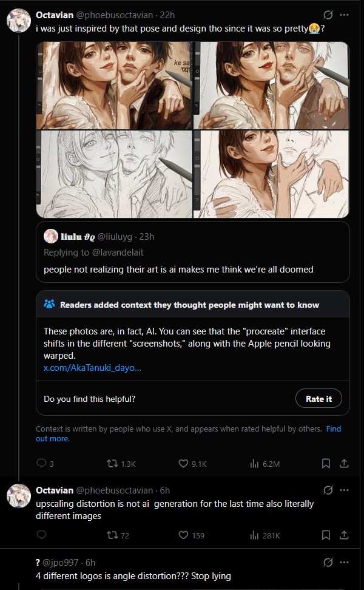View analytics showing 6.2M views
364x590 pixels.
265,464
